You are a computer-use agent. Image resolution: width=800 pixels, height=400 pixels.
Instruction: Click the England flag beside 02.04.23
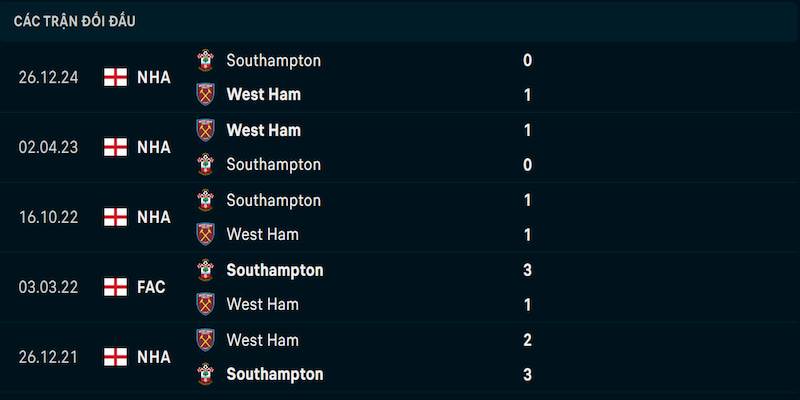115,147
